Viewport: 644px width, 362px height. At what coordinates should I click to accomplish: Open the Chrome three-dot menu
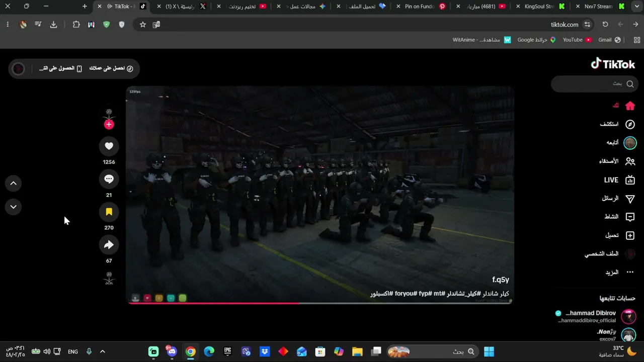click(8, 24)
